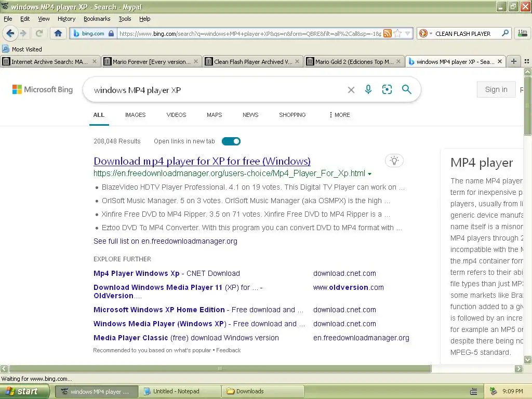Reload the page with the refresh icon
The width and height of the screenshot is (532, 399).
(x=39, y=33)
